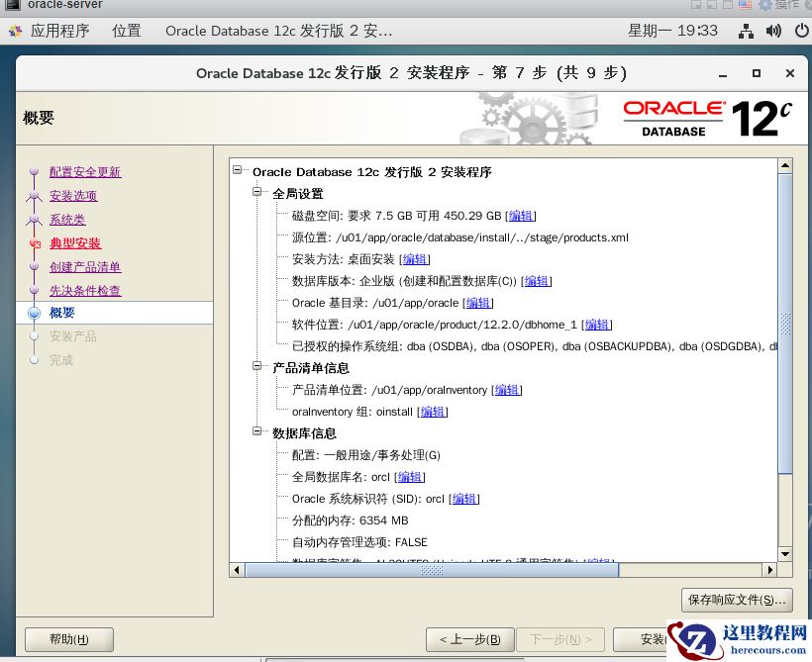The image size is (812, 662).
Task: Go to the 典型安装 step
Action: (75, 243)
